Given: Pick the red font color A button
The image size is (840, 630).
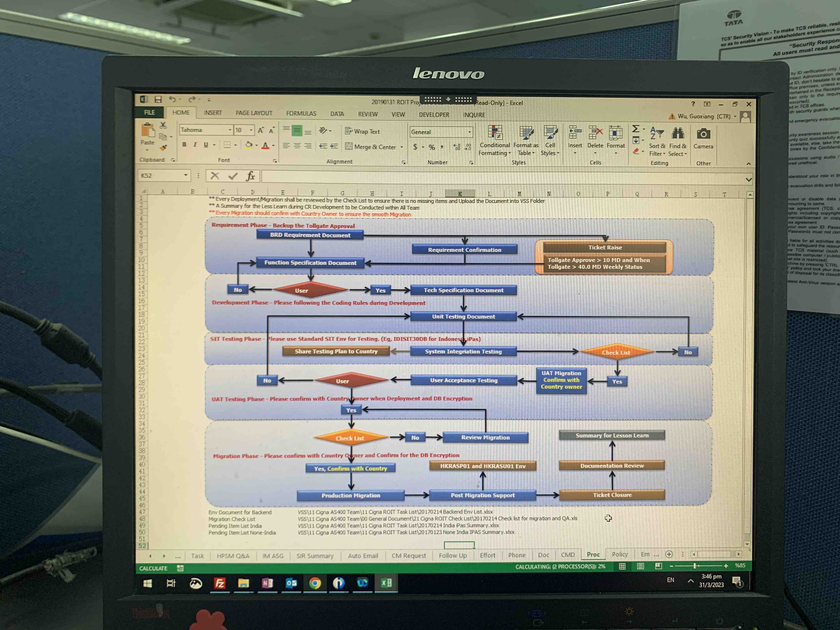Looking at the screenshot, I should click(x=265, y=145).
